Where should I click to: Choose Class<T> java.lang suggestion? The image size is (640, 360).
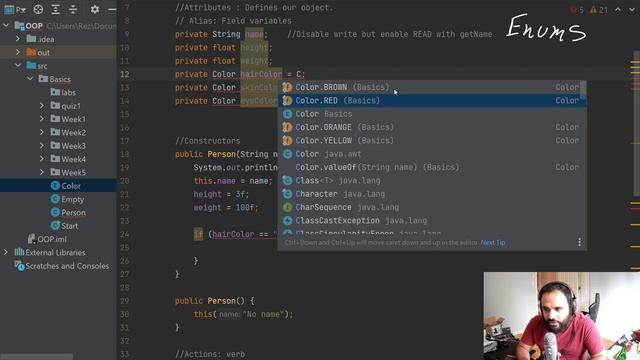(432, 180)
